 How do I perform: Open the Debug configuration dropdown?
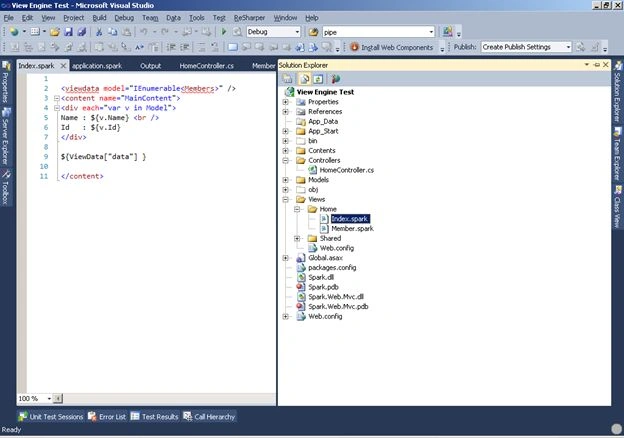tap(297, 32)
